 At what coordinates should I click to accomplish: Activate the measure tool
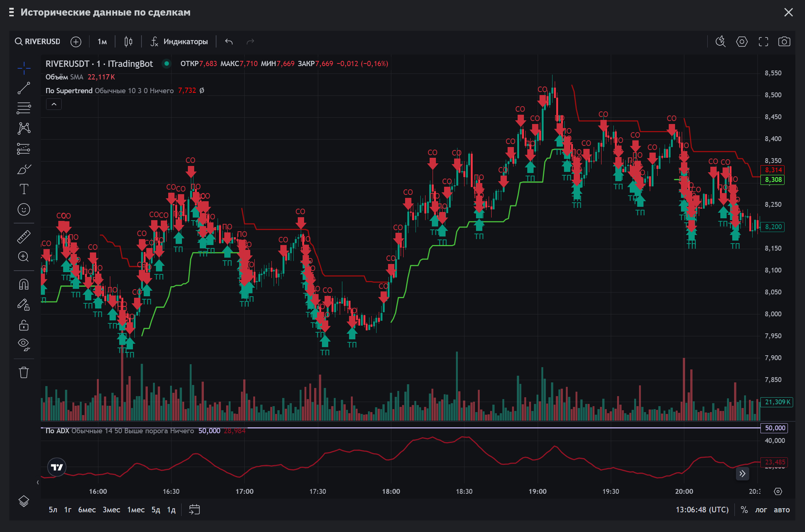24,236
